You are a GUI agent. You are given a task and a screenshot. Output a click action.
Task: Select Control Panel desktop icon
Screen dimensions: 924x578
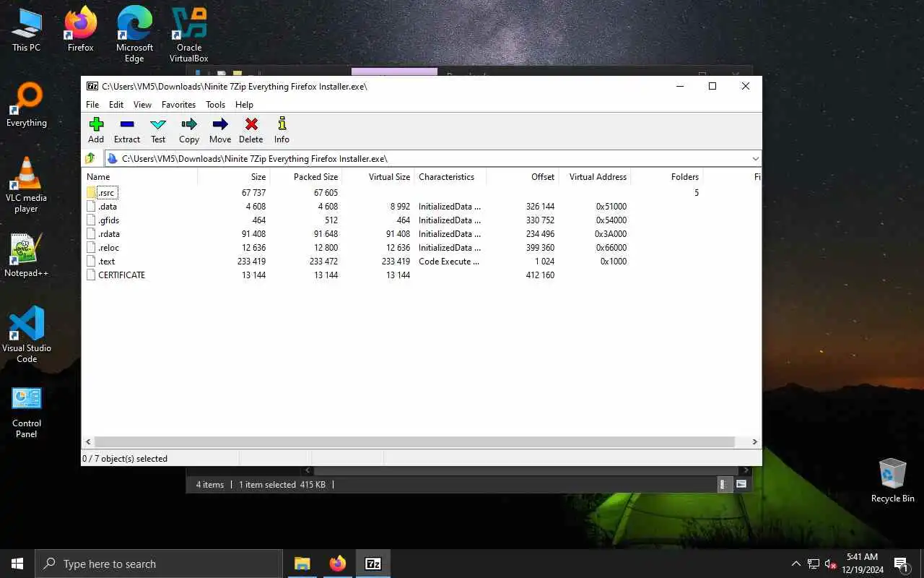pyautogui.click(x=27, y=413)
